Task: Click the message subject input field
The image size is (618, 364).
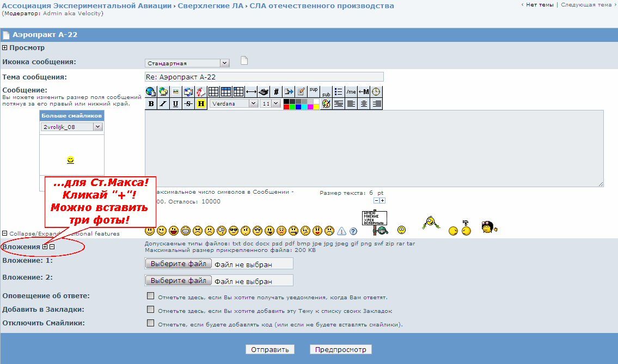Action: point(264,77)
